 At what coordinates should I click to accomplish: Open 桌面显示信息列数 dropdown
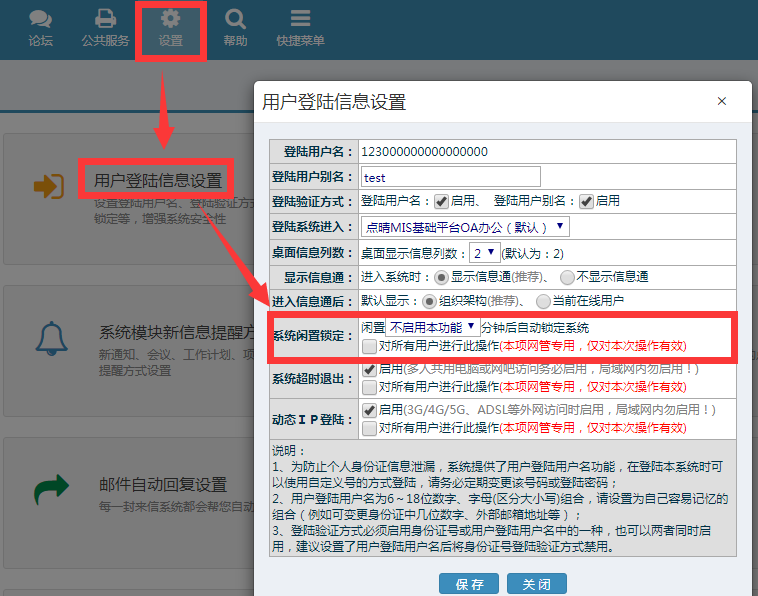pos(485,253)
